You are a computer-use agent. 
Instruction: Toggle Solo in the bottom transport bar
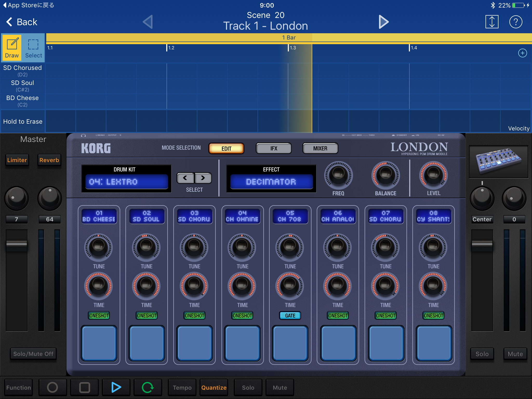pos(248,387)
